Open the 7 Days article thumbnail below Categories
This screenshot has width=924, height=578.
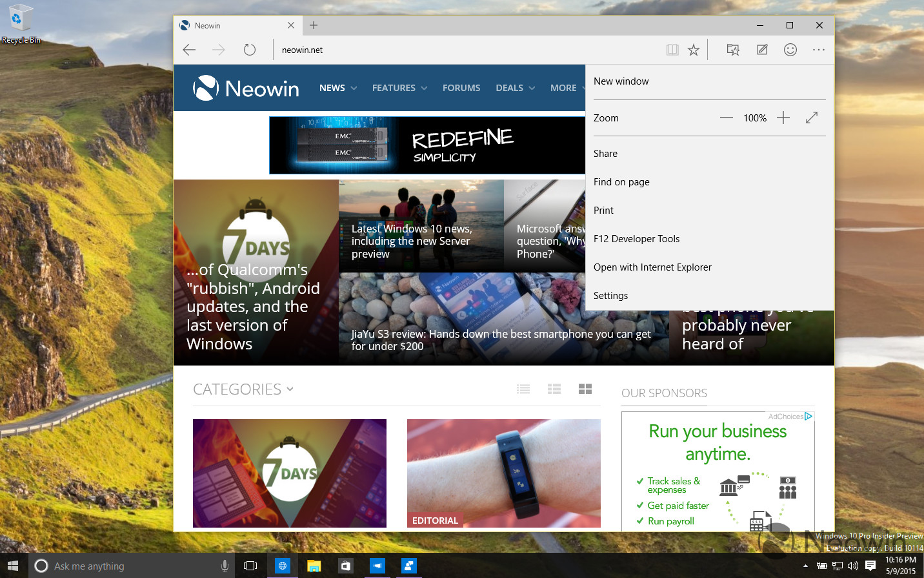tap(290, 473)
